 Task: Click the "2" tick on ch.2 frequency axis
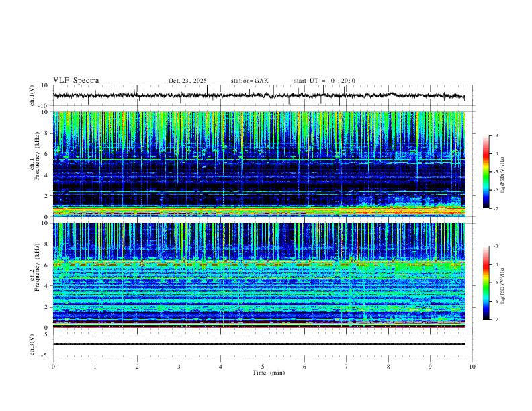tap(47, 307)
